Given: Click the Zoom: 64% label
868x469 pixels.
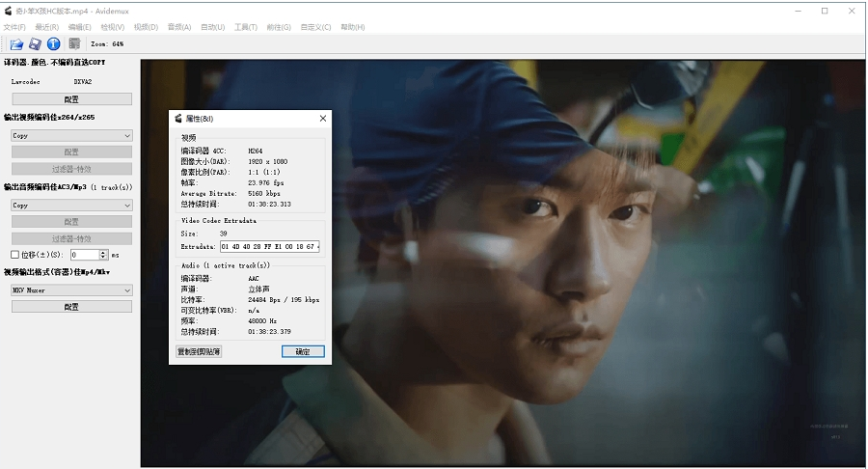Looking at the screenshot, I should coord(107,43).
